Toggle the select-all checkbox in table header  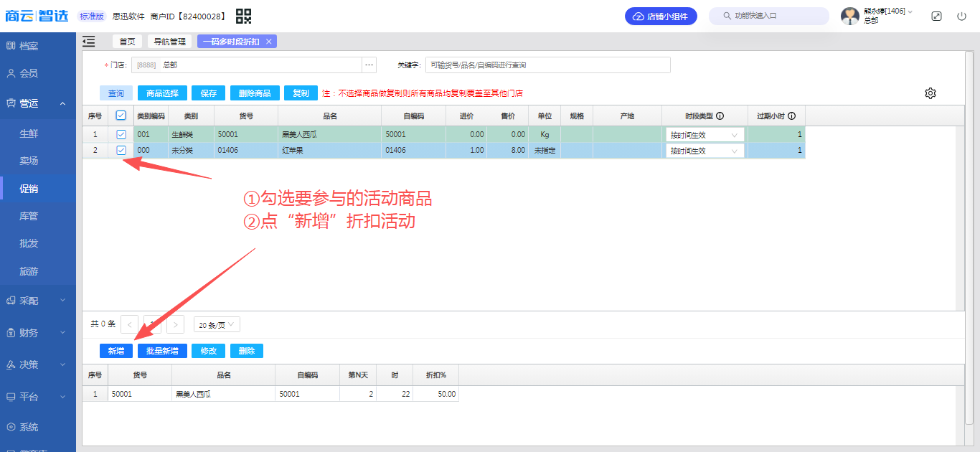coord(121,116)
